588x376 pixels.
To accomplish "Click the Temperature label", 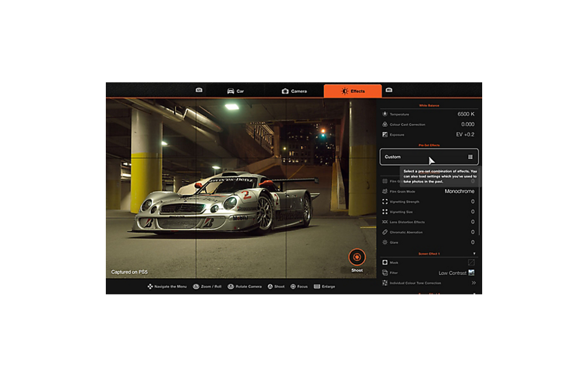I will [x=399, y=114].
